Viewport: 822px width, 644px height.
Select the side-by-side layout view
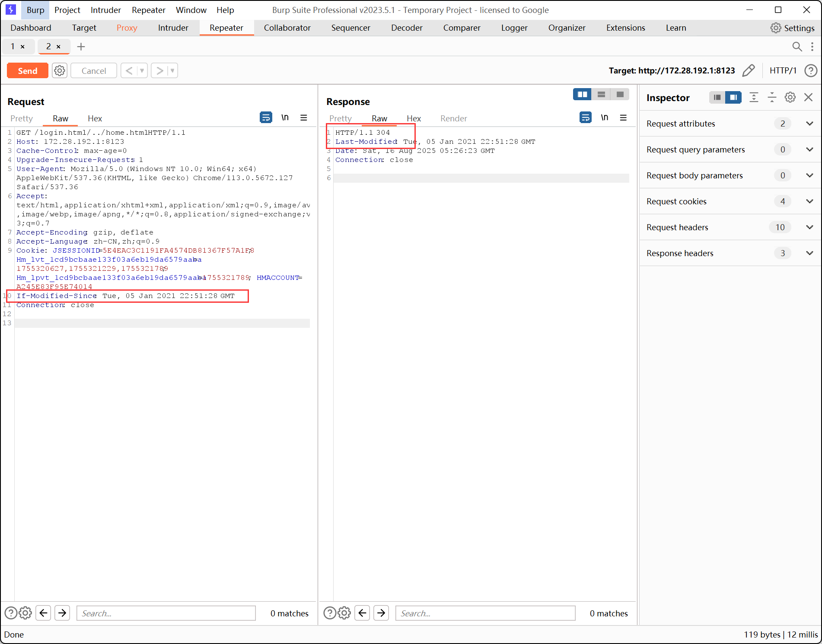point(582,94)
